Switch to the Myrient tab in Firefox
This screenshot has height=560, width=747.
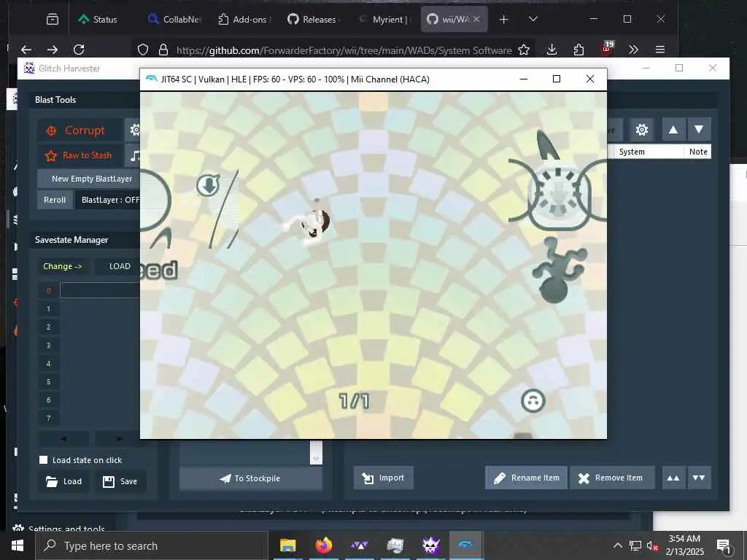point(384,19)
